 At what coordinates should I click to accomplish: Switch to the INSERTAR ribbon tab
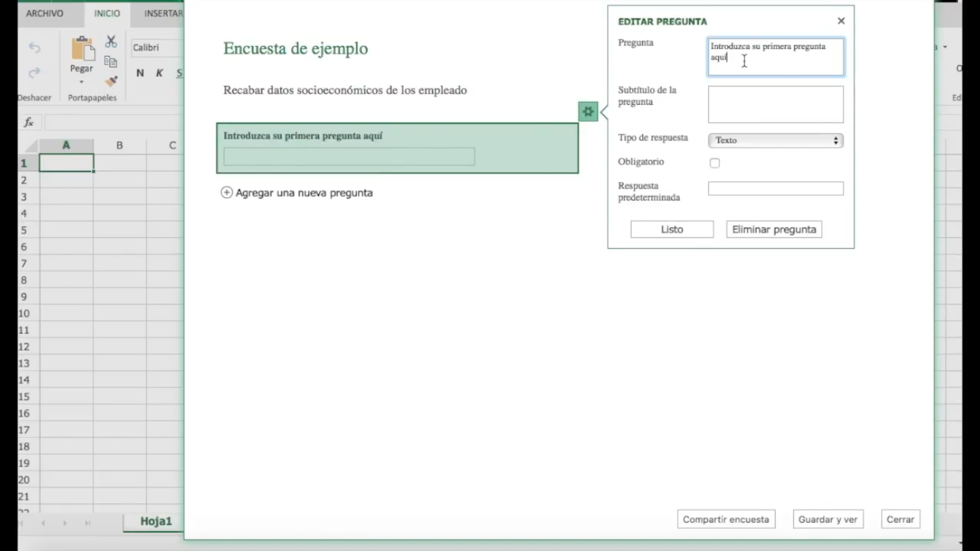click(x=163, y=13)
